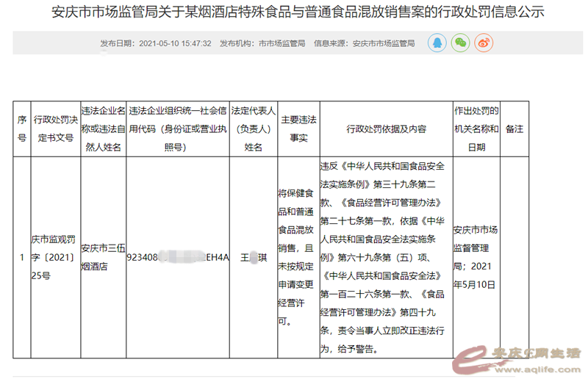
Task: Click the penalty basis text starting 违反《中华人民共和国食品安全法实施条例》
Action: [386, 257]
